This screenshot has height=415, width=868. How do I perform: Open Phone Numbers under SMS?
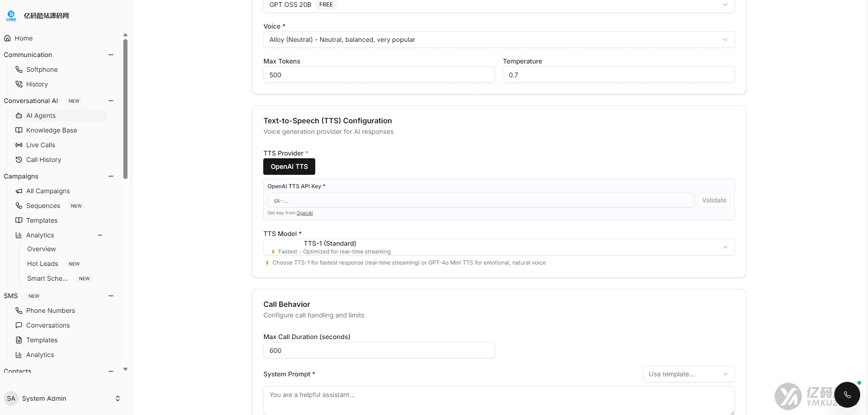[50, 311]
